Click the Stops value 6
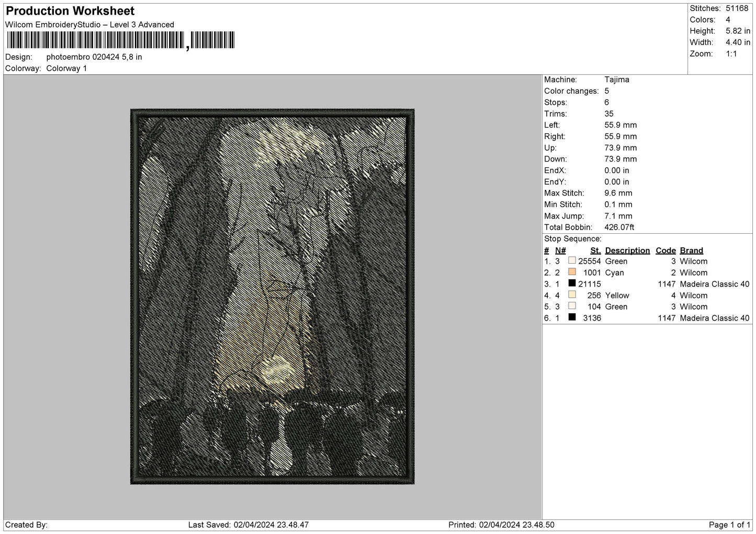Image resolution: width=756 pixels, height=534 pixels. tap(606, 103)
